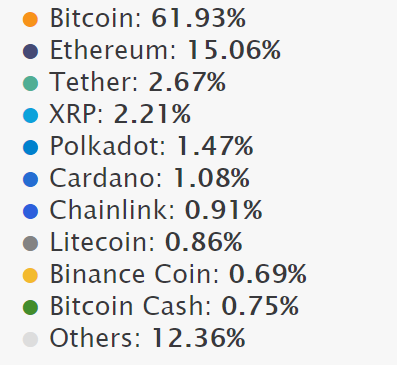
Task: Select the Others 12.36% legend text
Action: click(x=148, y=338)
